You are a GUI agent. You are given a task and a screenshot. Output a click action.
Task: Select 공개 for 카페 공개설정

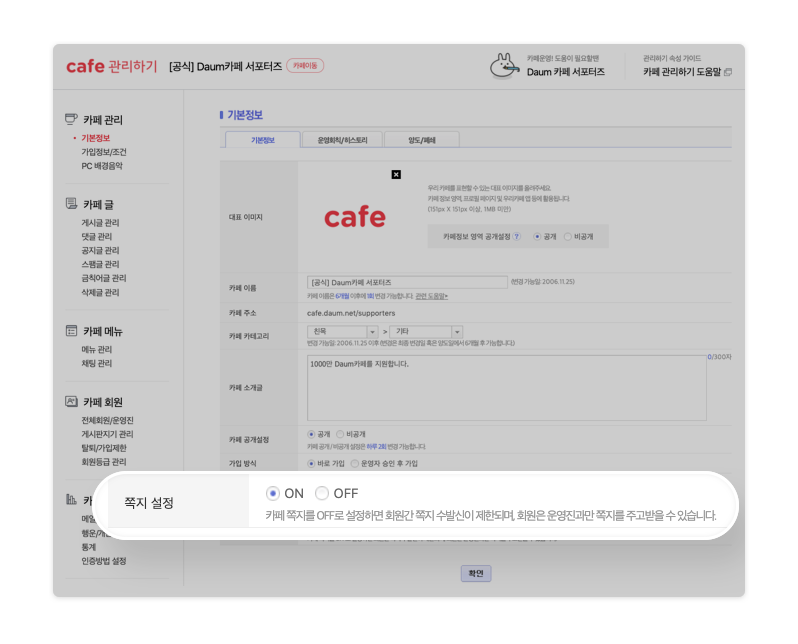point(311,434)
